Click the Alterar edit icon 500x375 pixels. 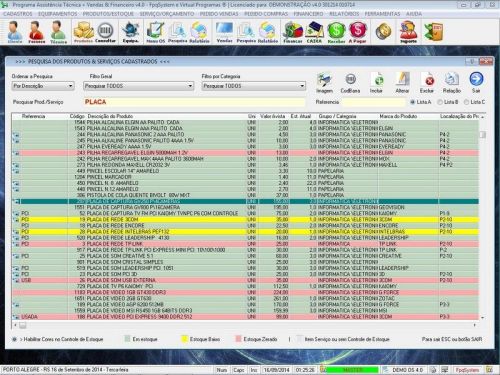[402, 83]
